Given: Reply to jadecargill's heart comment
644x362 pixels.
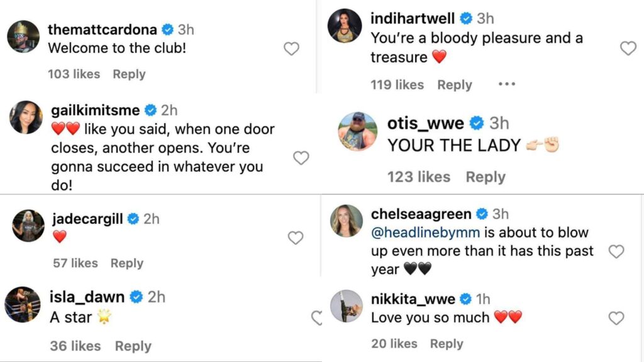Looking at the screenshot, I should pos(126,263).
